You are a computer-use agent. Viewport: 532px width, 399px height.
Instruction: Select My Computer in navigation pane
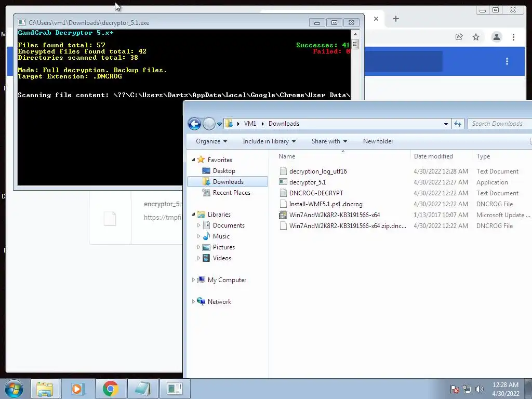click(227, 280)
